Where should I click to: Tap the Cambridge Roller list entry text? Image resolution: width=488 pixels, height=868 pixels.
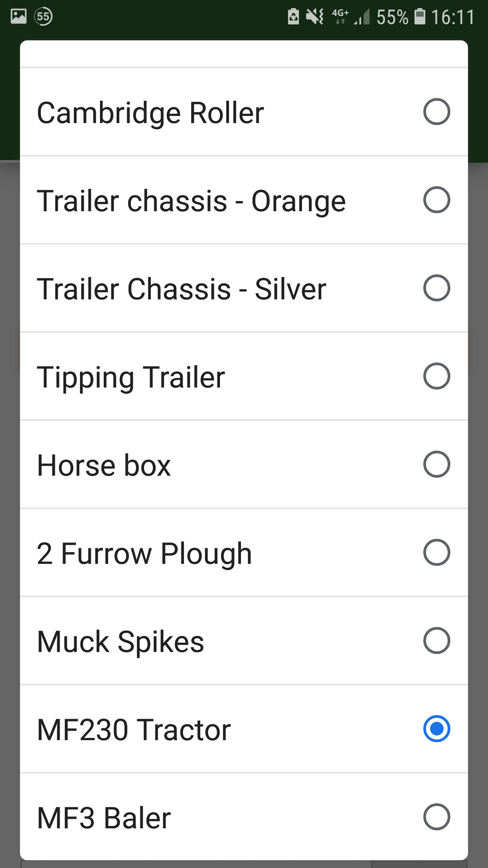click(x=150, y=113)
